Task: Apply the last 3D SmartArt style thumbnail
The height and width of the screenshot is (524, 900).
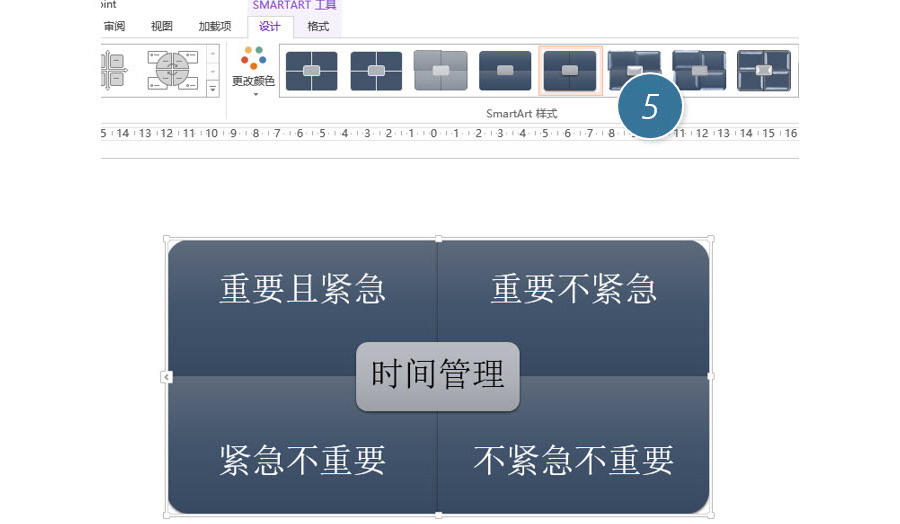Action: coord(764,71)
